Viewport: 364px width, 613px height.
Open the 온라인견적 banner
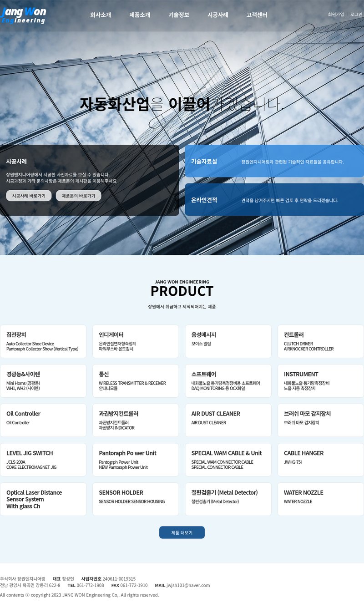point(274,200)
